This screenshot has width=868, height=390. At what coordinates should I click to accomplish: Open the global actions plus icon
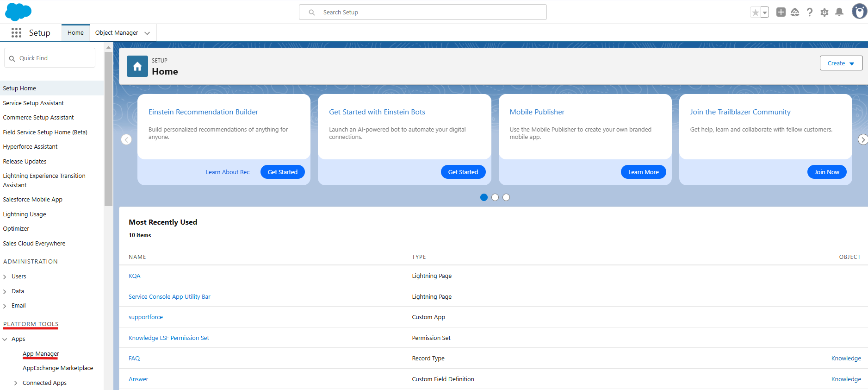click(x=781, y=12)
